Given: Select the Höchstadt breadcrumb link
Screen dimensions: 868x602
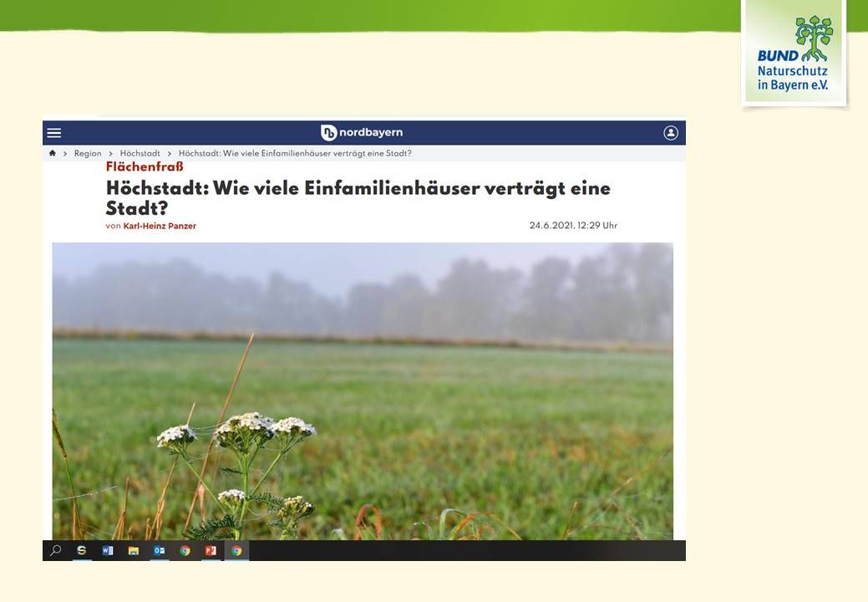Looking at the screenshot, I should point(140,154).
